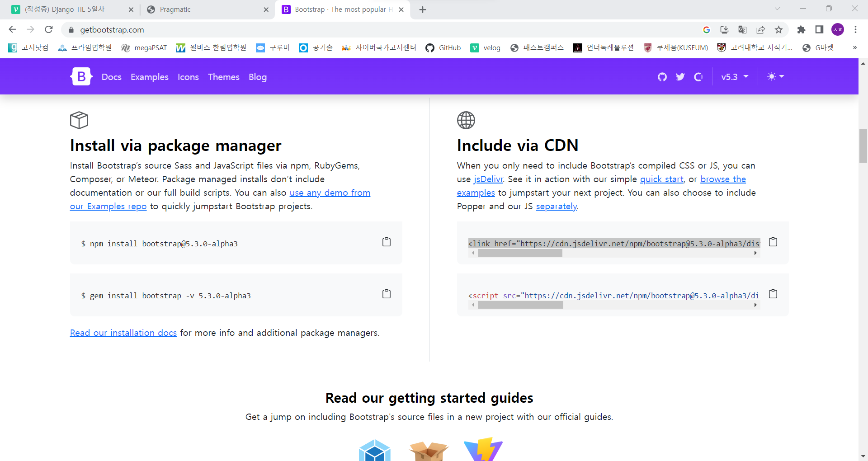Open 공기출 bookmark
The image size is (868, 461).
click(316, 47)
